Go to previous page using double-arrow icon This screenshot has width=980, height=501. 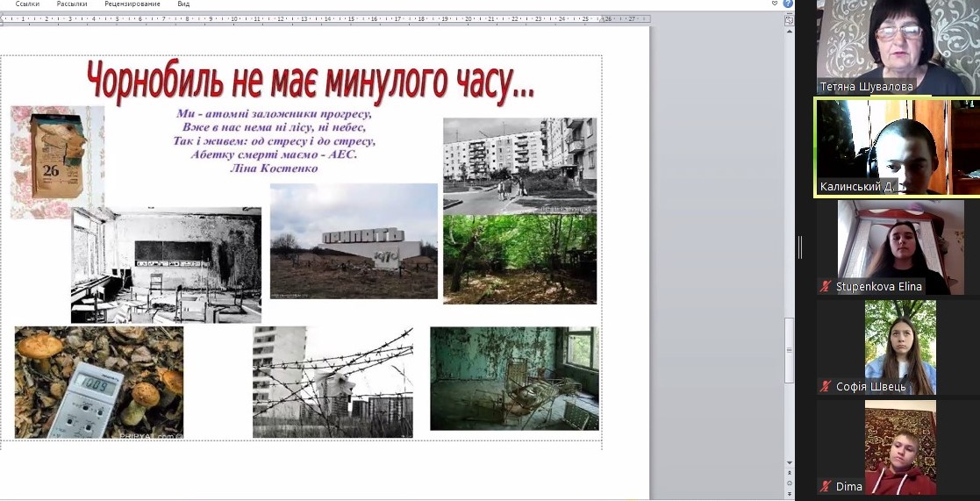coord(788,474)
